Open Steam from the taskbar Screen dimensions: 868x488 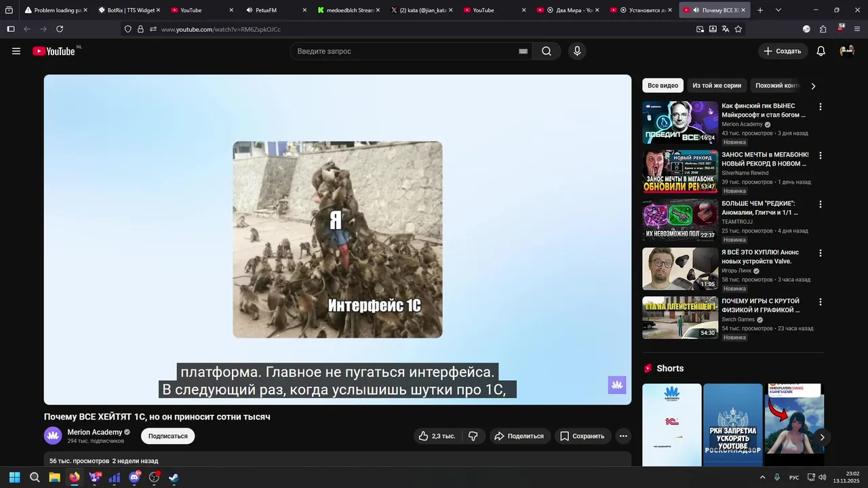point(174,477)
